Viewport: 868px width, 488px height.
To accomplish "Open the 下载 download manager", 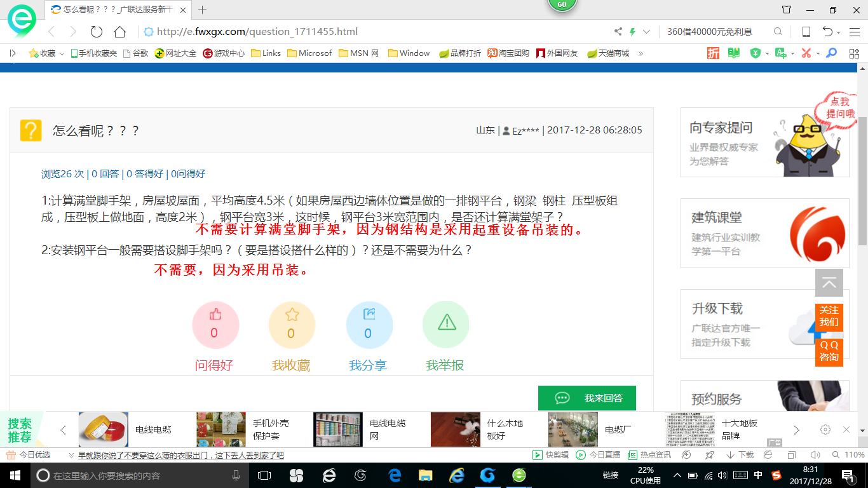I will coord(740,455).
